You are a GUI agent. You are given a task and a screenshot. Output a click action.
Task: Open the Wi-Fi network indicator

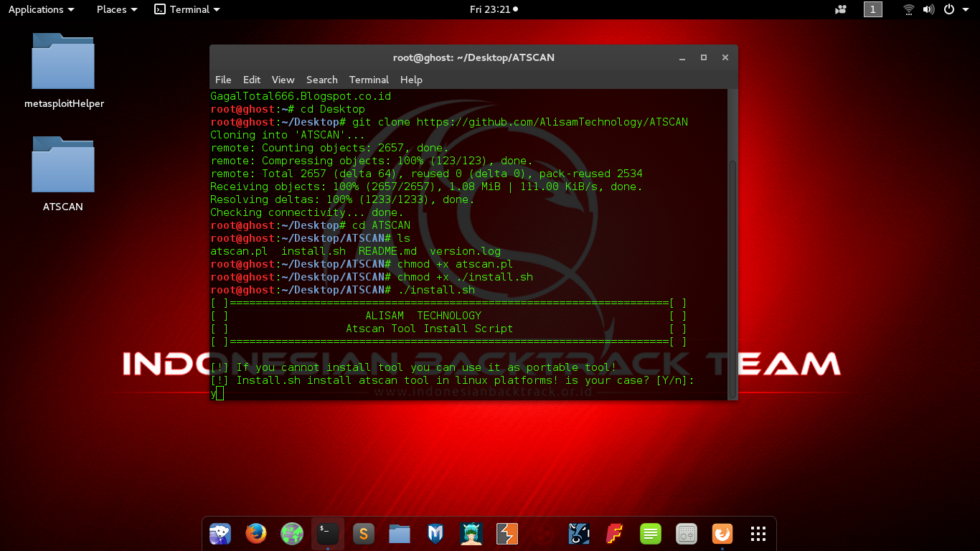click(909, 9)
